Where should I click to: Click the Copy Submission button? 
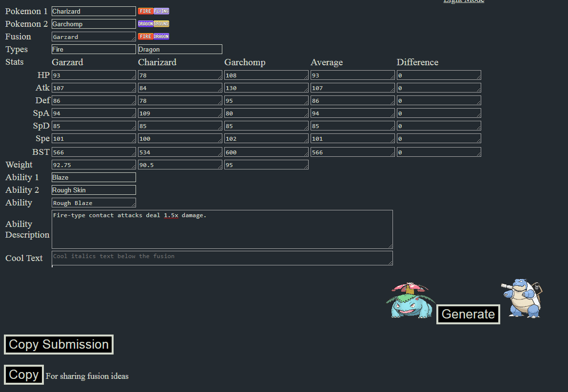point(59,345)
